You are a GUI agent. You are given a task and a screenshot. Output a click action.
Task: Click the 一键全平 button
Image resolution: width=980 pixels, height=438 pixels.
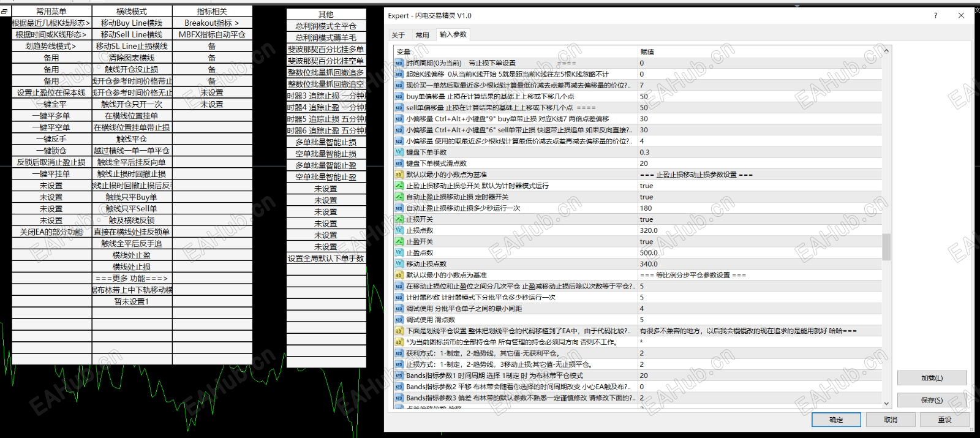[51, 104]
